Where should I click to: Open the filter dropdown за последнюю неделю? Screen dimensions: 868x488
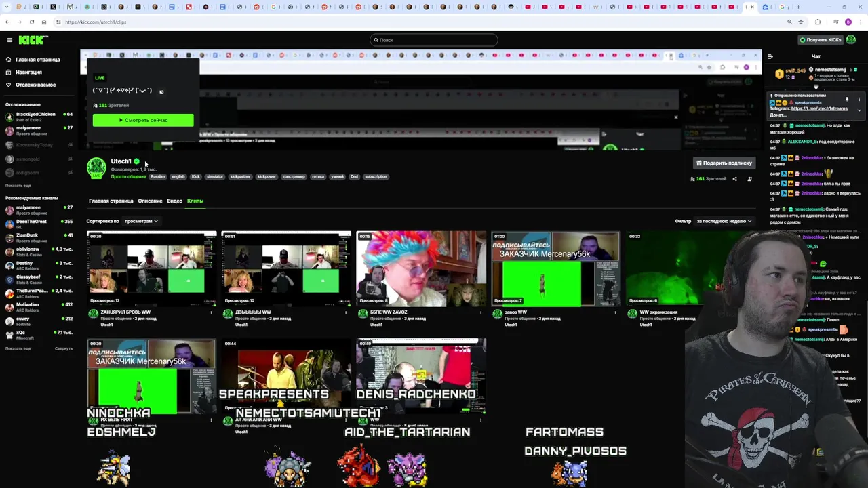tap(724, 221)
